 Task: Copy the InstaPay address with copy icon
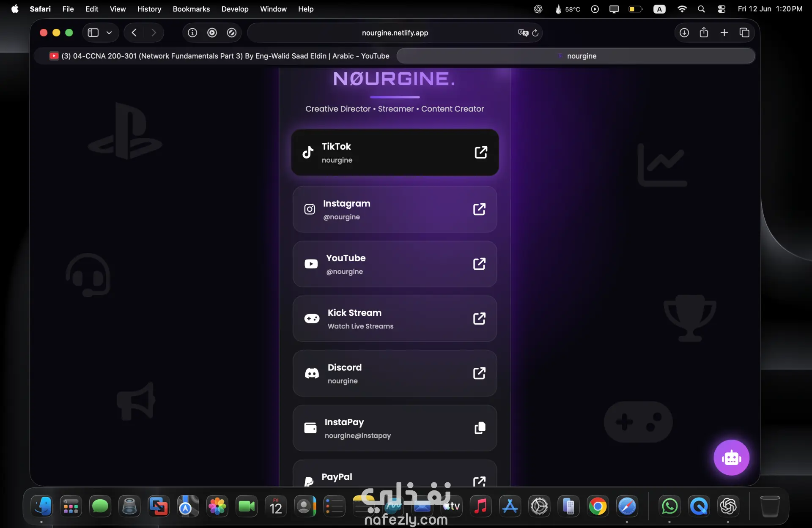tap(480, 428)
